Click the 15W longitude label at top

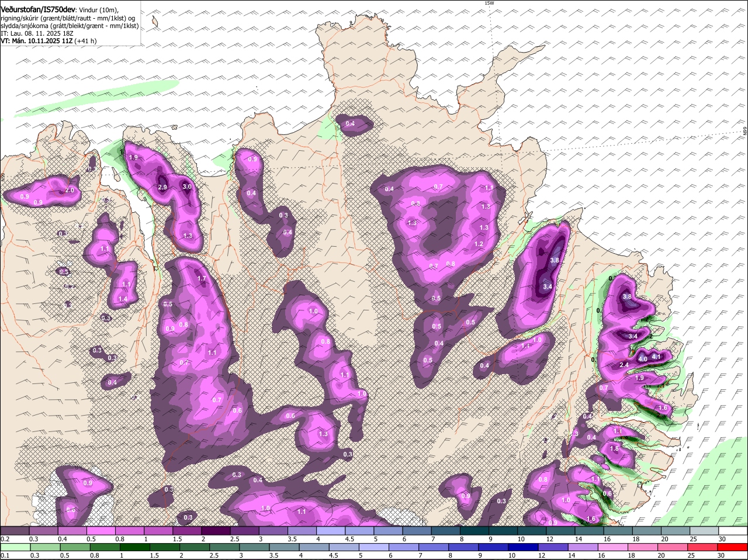click(x=489, y=3)
